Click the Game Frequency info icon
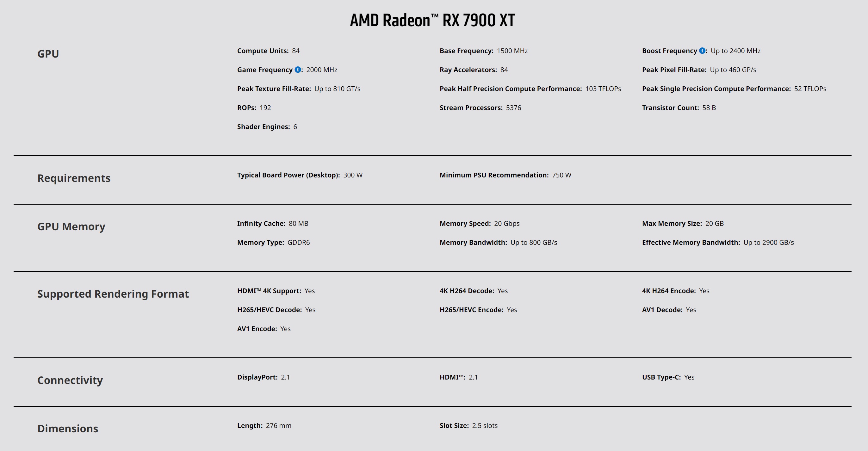868x451 pixels. tap(298, 69)
